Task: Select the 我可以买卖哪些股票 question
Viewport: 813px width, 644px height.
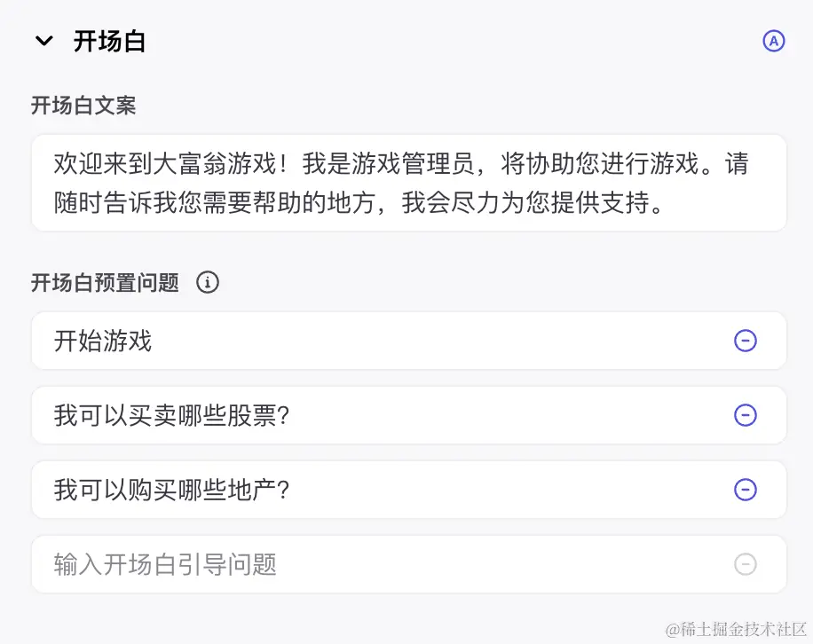Action: click(355, 415)
